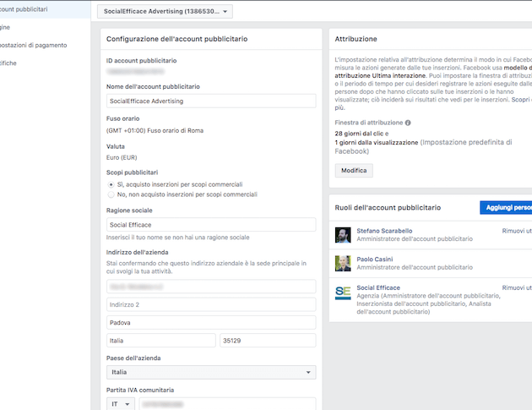Click the Aggiungi persone button
Viewport: 532px width, 410px height.
(x=506, y=208)
